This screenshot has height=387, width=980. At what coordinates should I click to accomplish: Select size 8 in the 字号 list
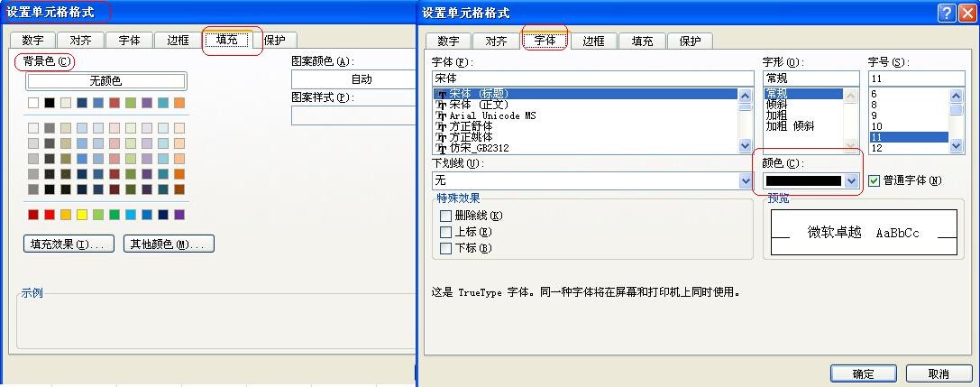coord(909,105)
